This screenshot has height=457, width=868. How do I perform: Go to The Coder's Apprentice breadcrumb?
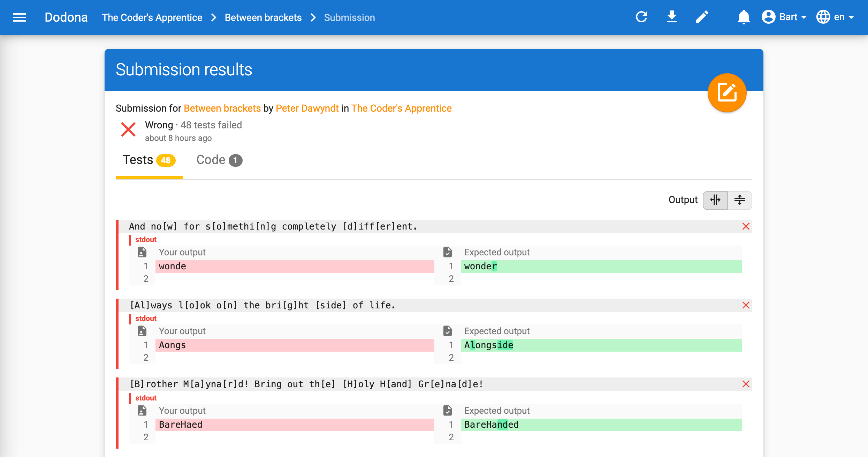[152, 17]
